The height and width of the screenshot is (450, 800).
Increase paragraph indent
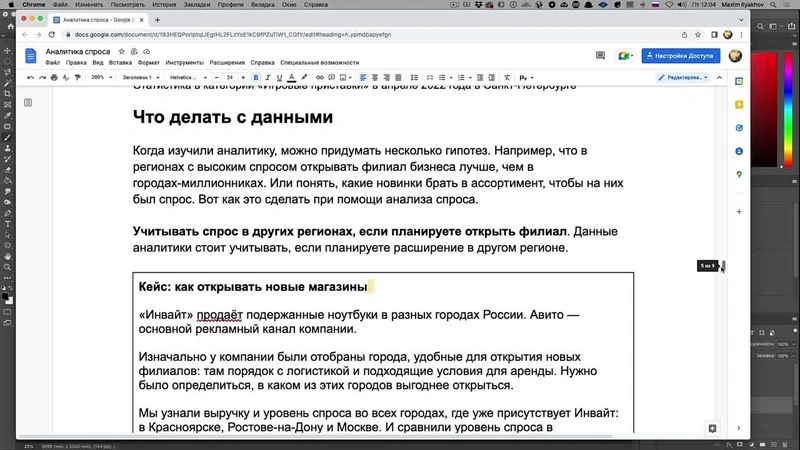click(492, 78)
